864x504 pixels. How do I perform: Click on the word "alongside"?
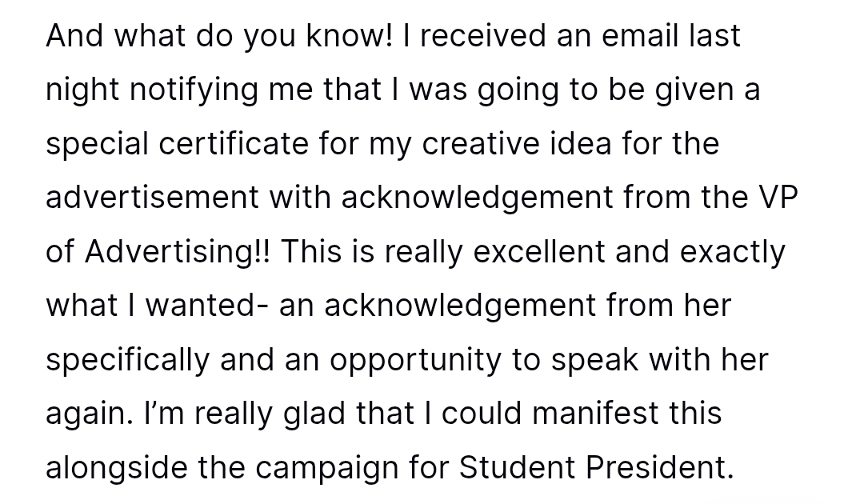point(117,468)
